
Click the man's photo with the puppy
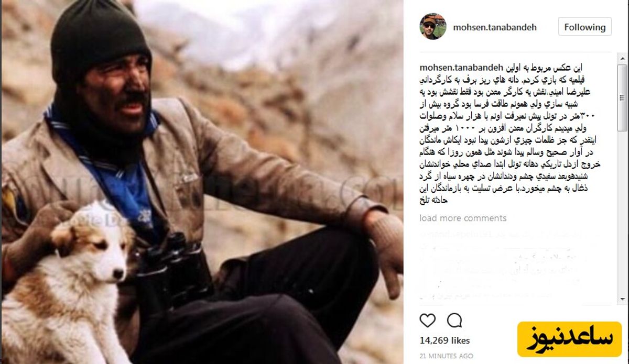(x=202, y=182)
